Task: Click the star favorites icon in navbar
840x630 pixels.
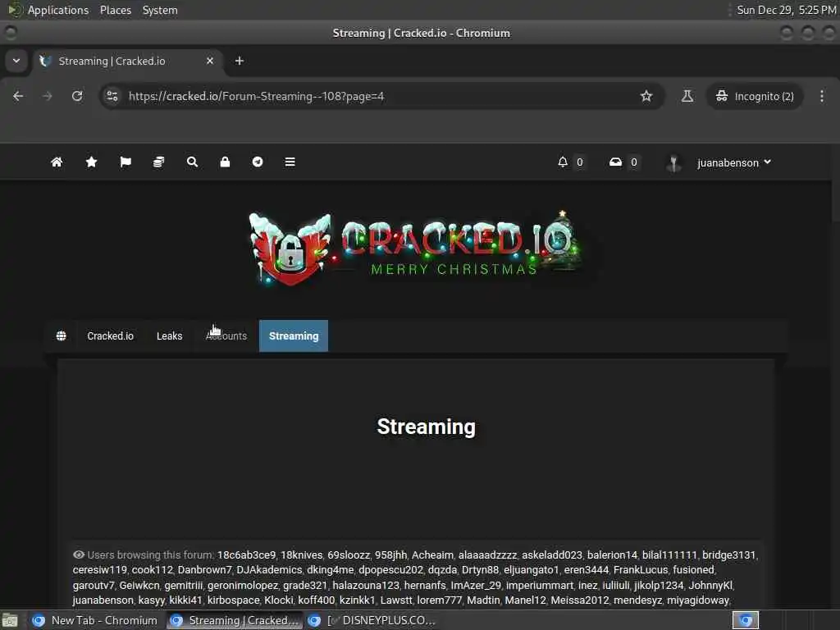Action: [x=92, y=162]
